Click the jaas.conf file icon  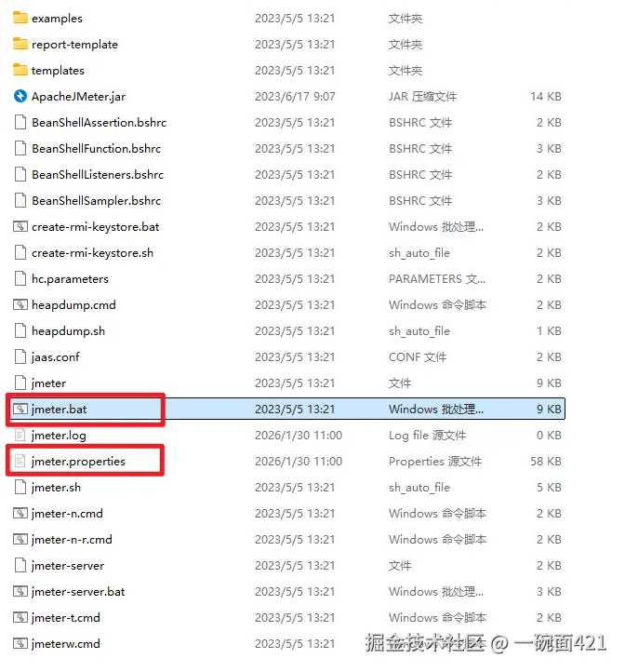tap(20, 357)
